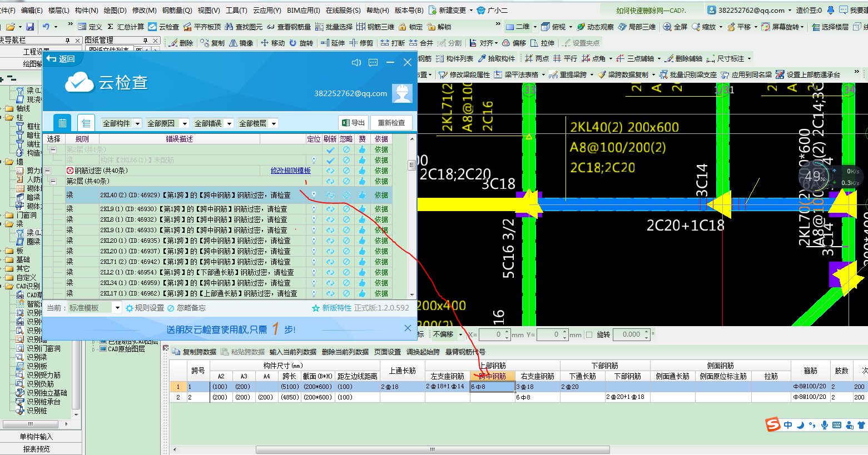Open 规则设置 rule settings
868x455 pixels.
pos(145,308)
